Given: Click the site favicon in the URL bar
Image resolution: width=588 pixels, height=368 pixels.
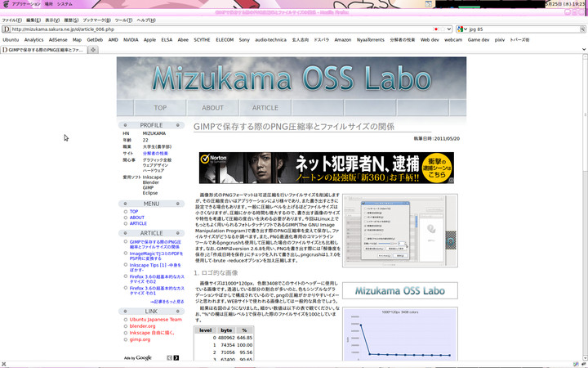Looking at the screenshot, I should (6, 29).
